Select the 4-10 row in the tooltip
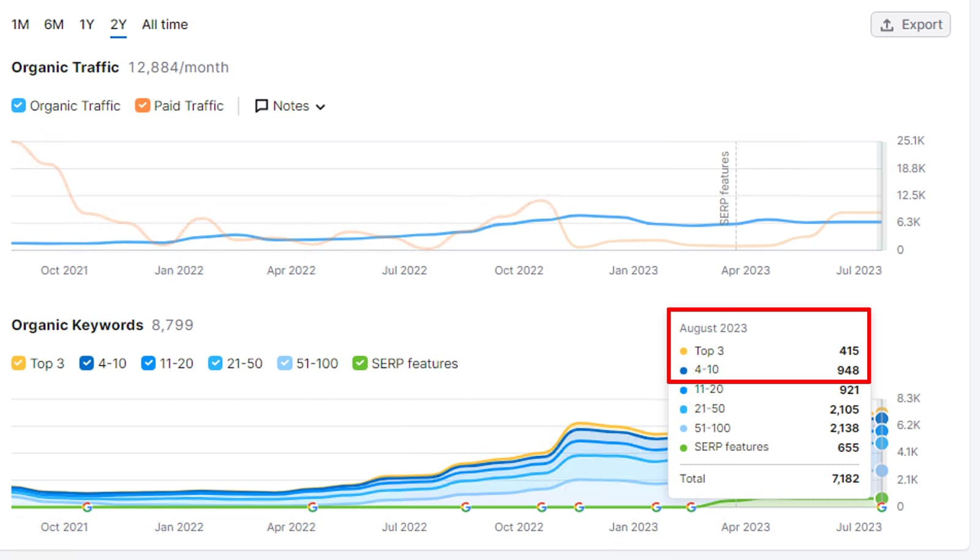The width and height of the screenshot is (980, 560). [x=769, y=370]
